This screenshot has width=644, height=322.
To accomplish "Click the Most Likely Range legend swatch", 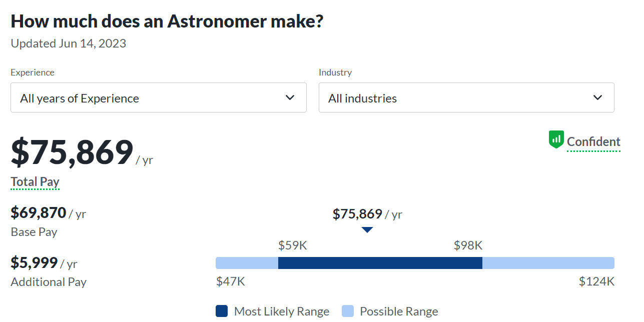I will (x=222, y=311).
